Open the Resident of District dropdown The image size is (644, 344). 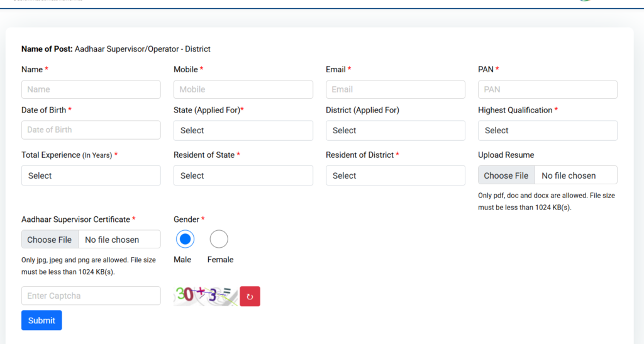[396, 175]
